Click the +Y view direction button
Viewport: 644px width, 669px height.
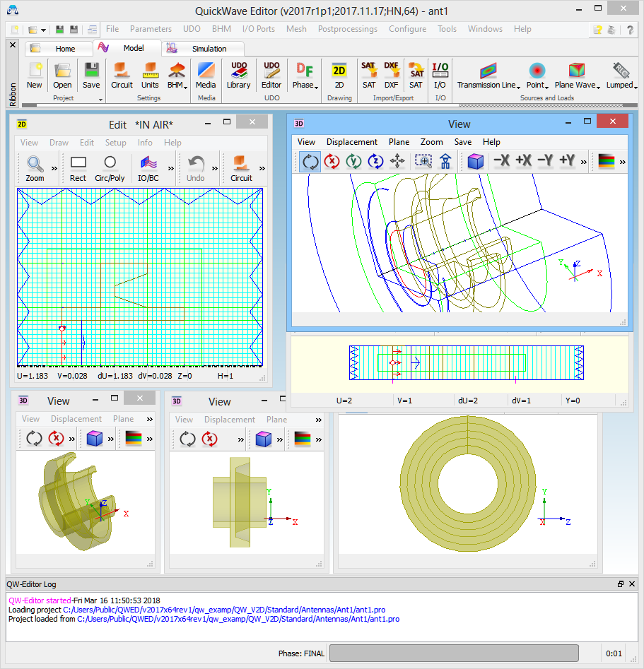coord(567,161)
